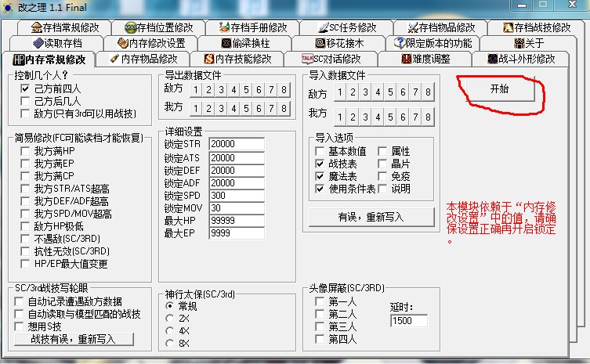Click the 最大HP input field
Image resolution: width=590 pixels, height=364 pixels.
(x=237, y=220)
